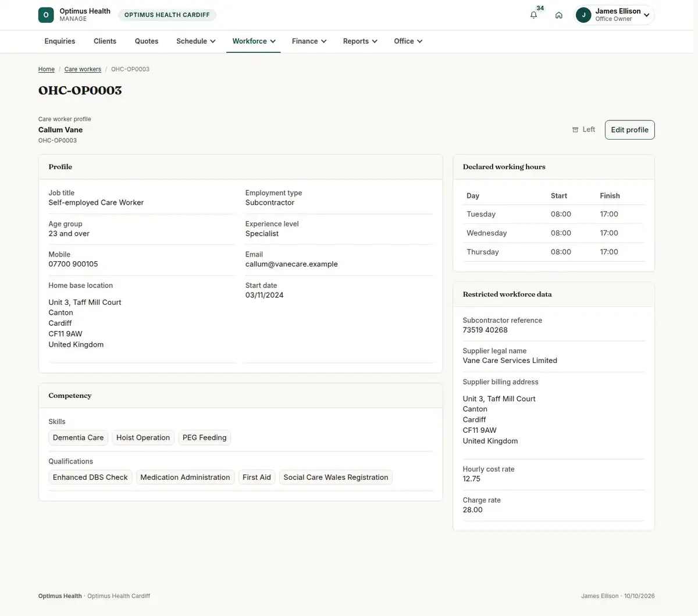This screenshot has width=698, height=616.
Task: Expand the Office menu
Action: pyautogui.click(x=408, y=41)
